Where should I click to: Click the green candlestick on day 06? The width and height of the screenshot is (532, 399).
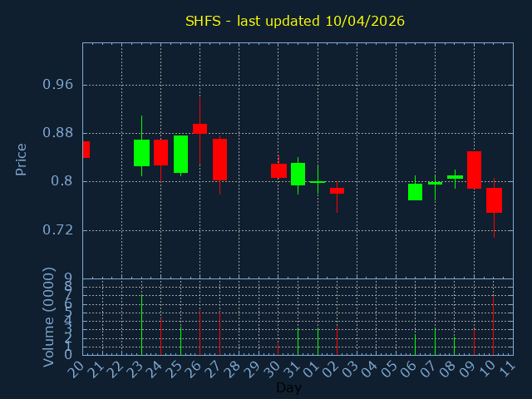click(415, 192)
